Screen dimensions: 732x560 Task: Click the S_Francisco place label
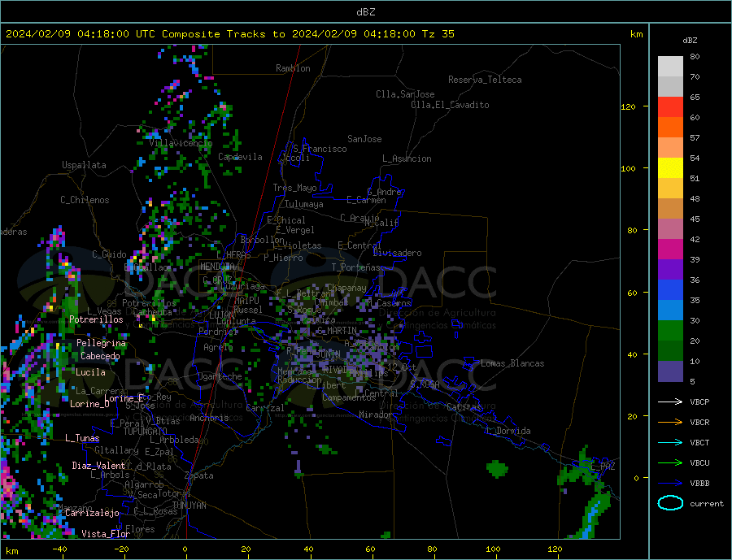(320, 149)
